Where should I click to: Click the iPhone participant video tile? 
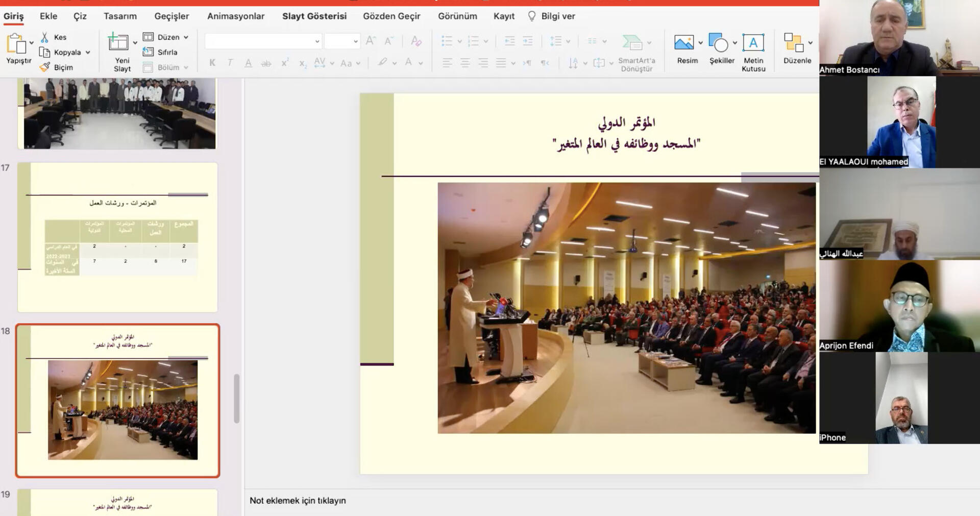tap(899, 398)
